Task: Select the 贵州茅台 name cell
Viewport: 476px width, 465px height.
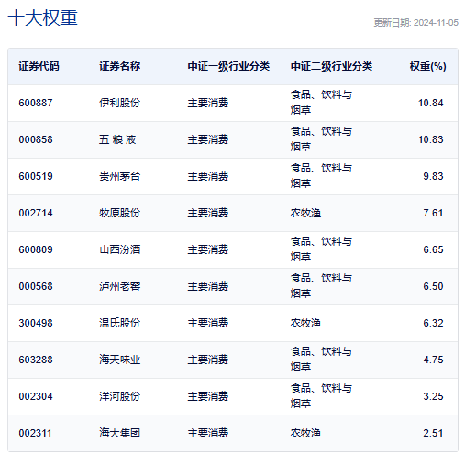Action: [119, 176]
